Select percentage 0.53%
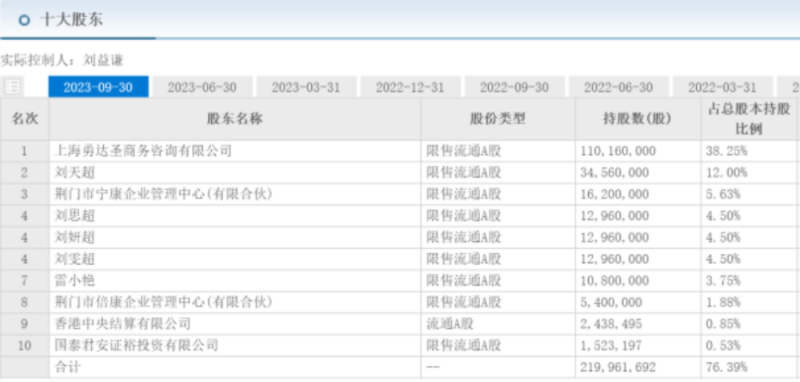The height and width of the screenshot is (382, 800). pos(723,345)
